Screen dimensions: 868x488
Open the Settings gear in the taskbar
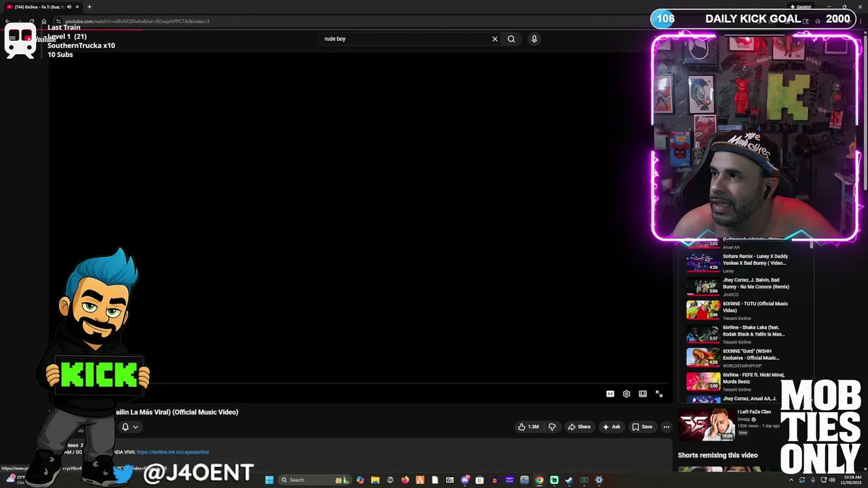599,480
